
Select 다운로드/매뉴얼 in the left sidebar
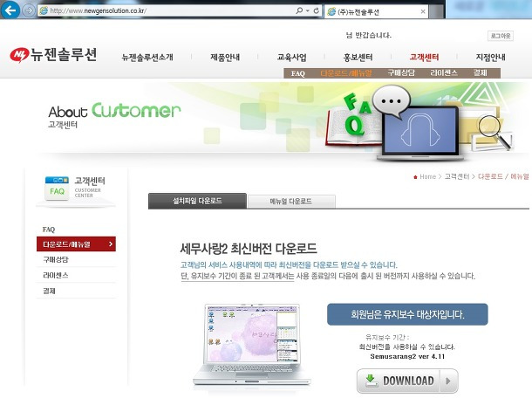click(76, 244)
